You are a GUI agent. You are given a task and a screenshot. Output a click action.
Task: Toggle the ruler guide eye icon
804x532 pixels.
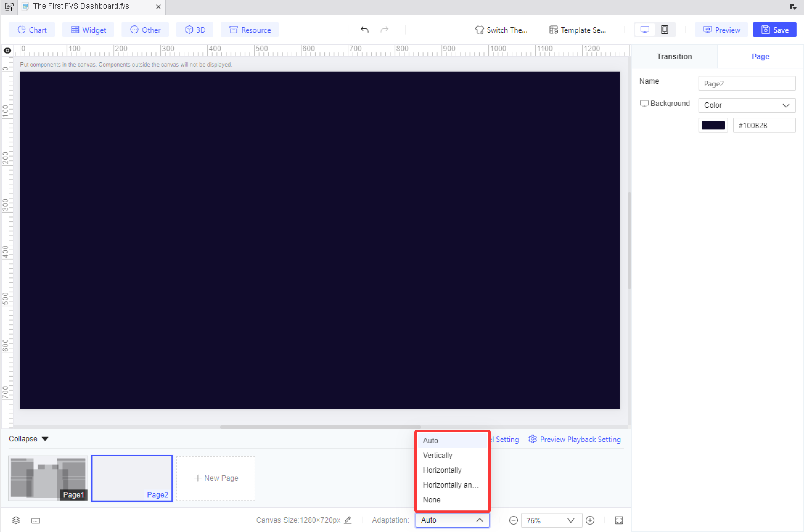coord(7,50)
